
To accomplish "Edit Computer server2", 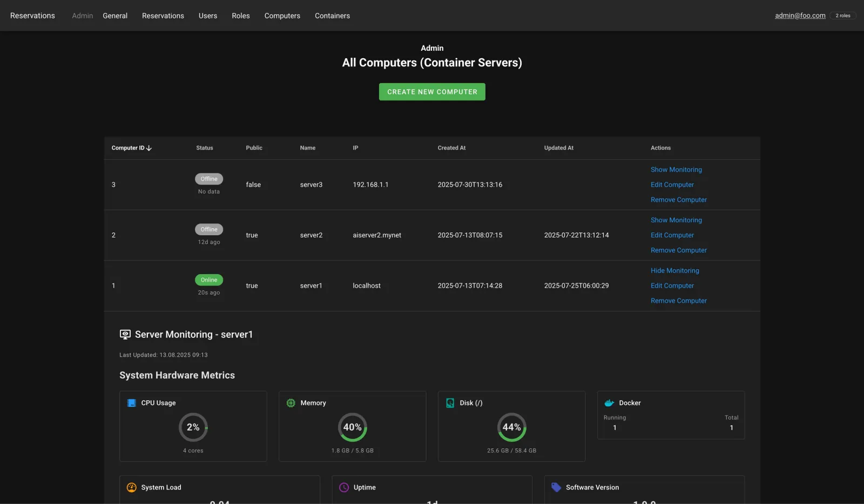I will (672, 235).
